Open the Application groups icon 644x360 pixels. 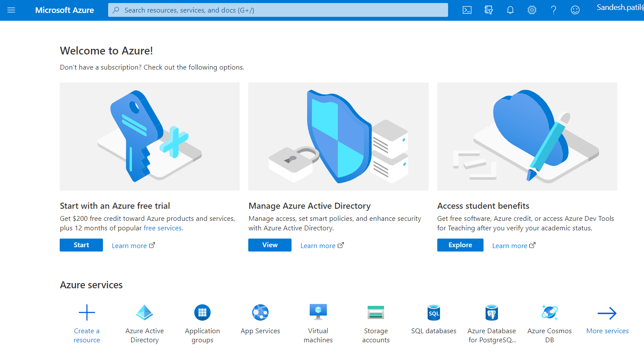coord(202,312)
